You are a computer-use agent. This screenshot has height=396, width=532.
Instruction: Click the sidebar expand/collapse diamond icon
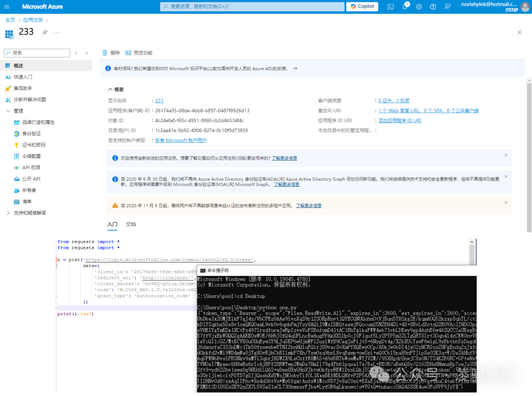(x=76, y=53)
